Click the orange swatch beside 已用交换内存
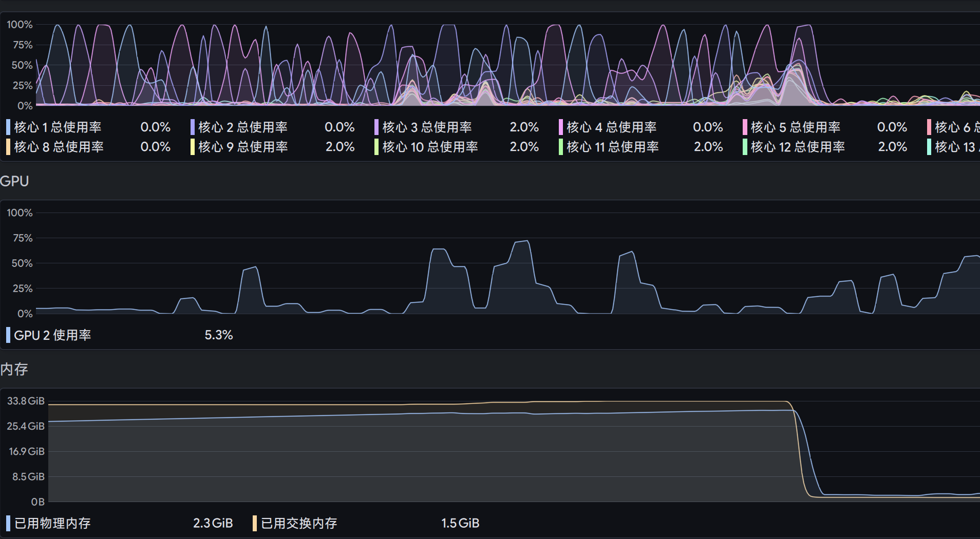The image size is (980, 539). click(x=255, y=523)
